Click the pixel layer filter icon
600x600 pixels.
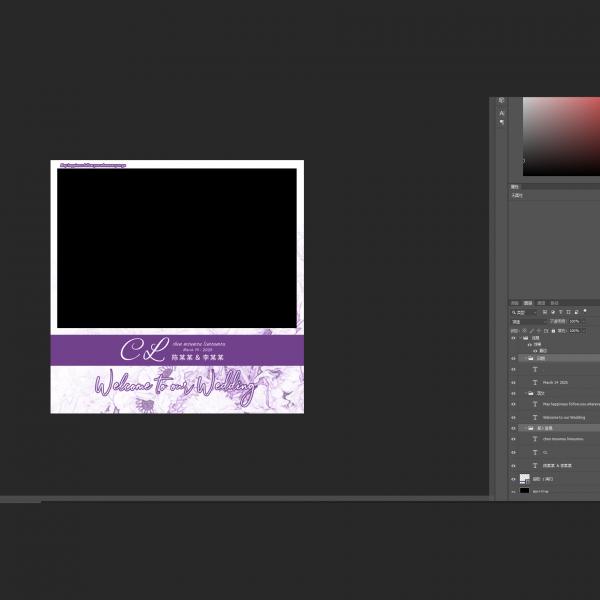click(544, 312)
